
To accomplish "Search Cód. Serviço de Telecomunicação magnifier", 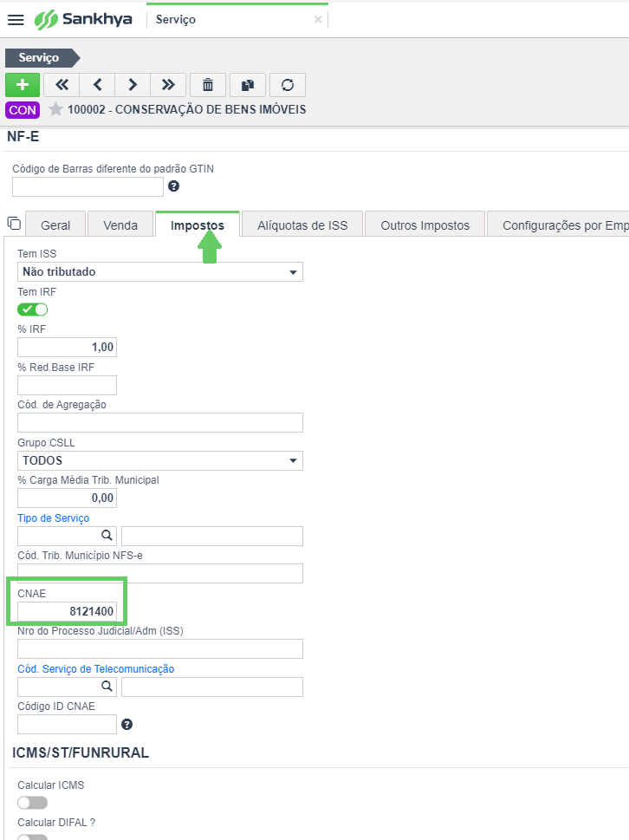I will [107, 687].
